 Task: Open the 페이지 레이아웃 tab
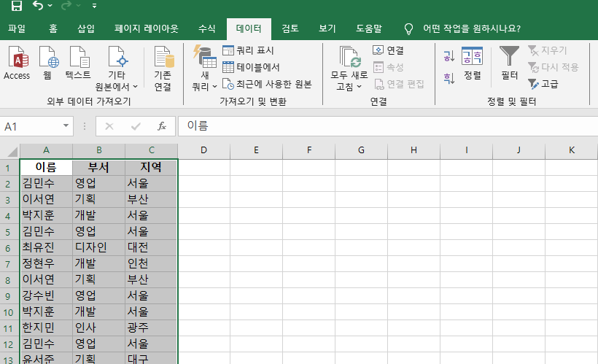click(x=147, y=28)
